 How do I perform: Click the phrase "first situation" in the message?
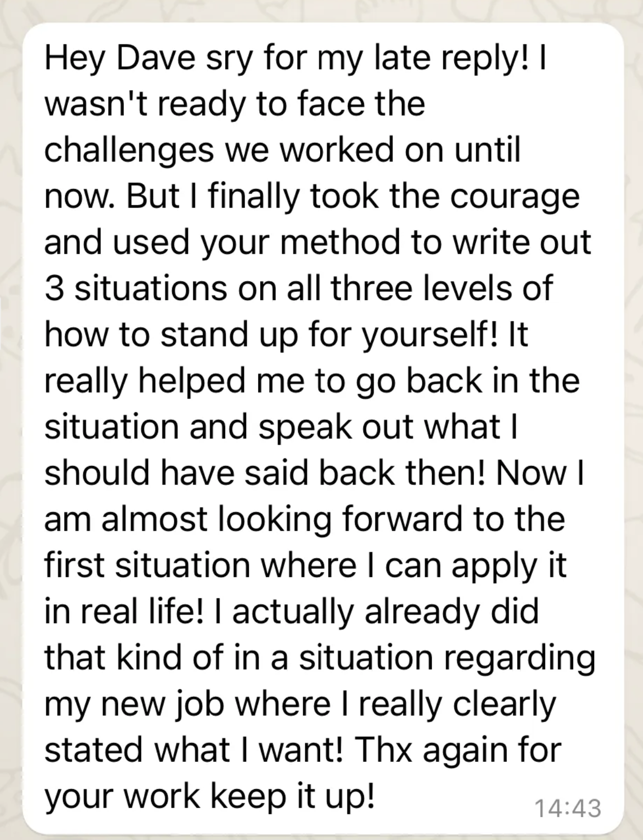[x=147, y=566]
